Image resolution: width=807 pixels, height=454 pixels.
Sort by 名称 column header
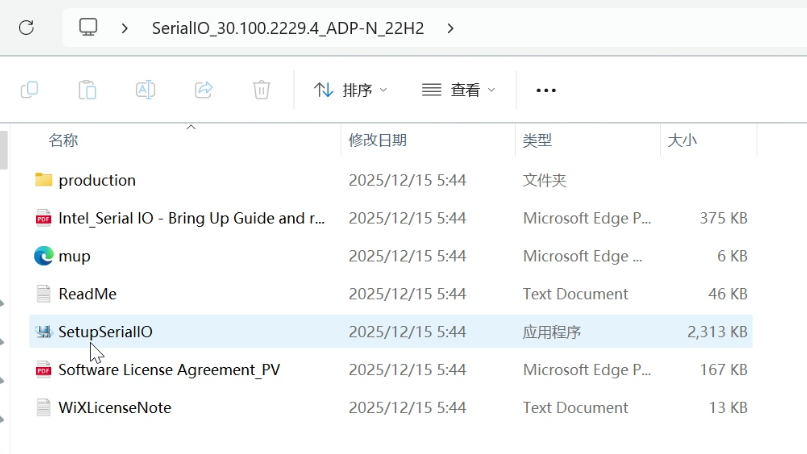coord(63,141)
